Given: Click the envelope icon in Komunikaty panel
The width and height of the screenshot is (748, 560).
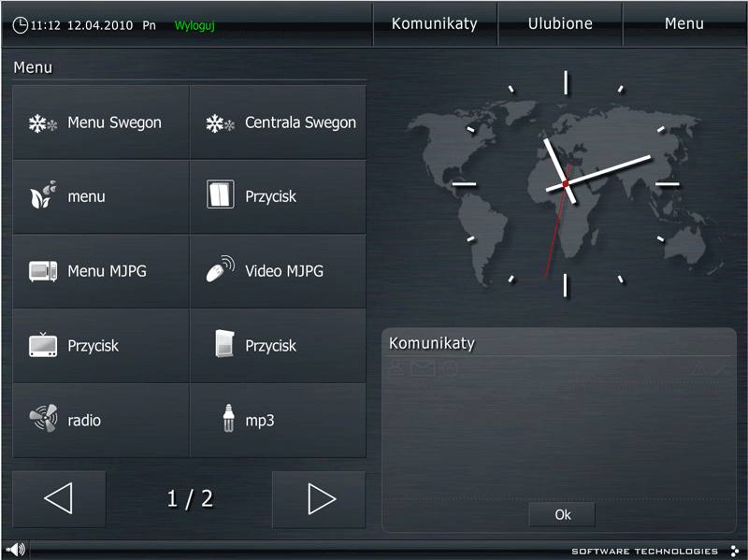Looking at the screenshot, I should pos(423,369).
